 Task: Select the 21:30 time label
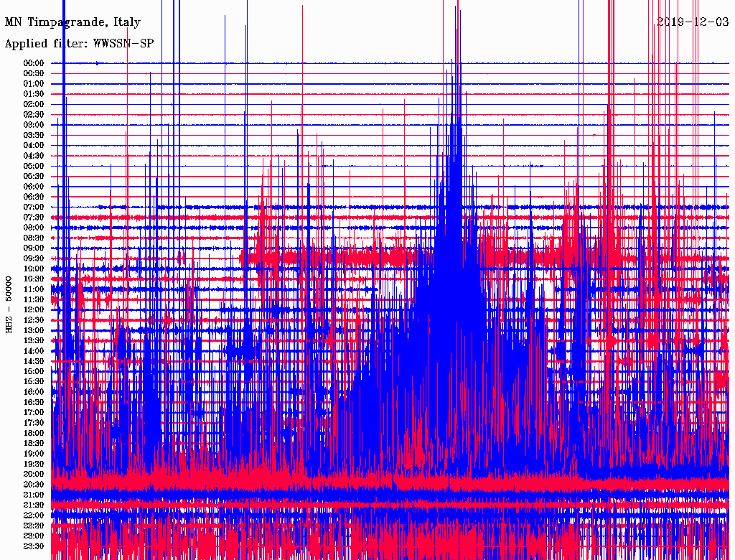[x=34, y=505]
